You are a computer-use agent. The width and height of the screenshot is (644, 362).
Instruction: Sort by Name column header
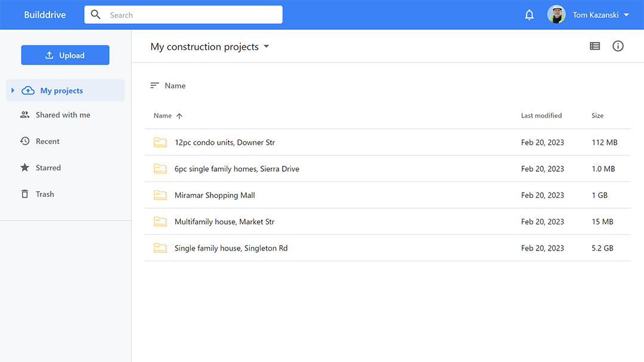[x=163, y=116]
